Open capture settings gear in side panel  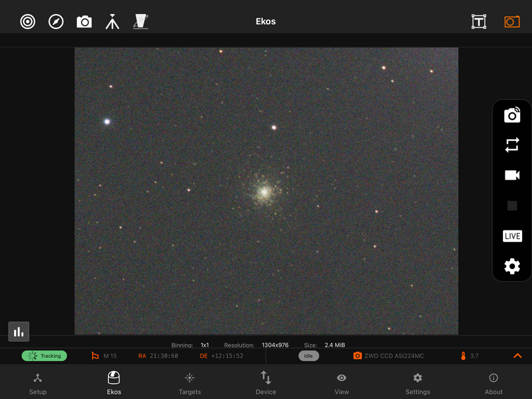pyautogui.click(x=512, y=267)
